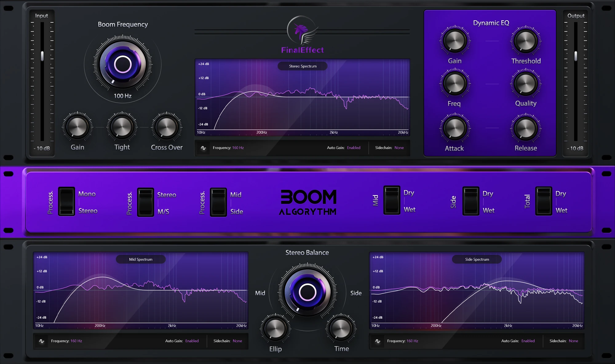Click the filter shape icon under Stereo Spectrum

[x=203, y=148]
